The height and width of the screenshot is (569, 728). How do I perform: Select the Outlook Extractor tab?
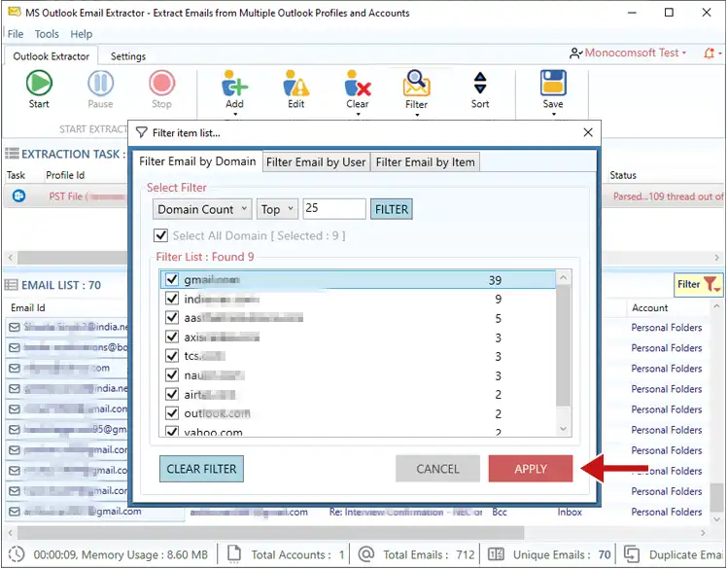52,56
